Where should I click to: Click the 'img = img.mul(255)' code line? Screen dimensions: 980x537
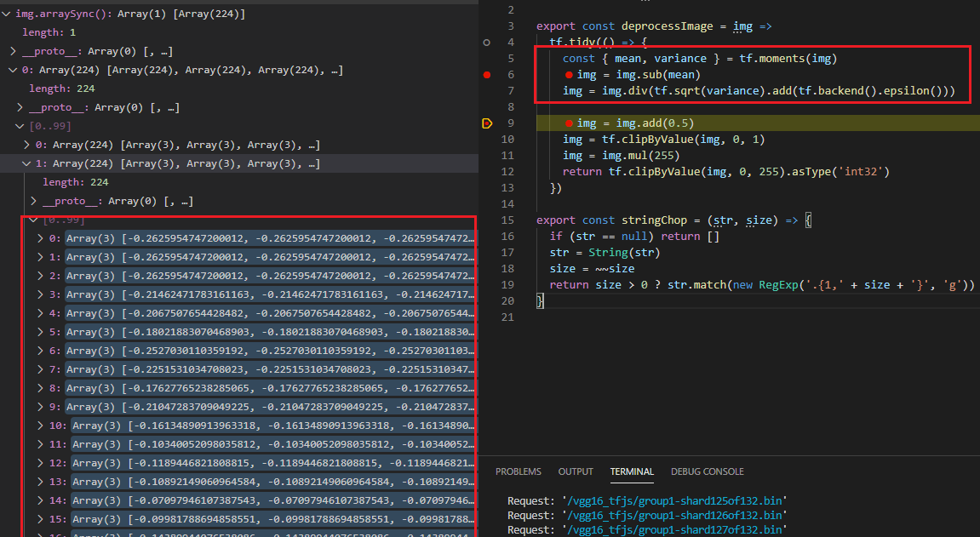coord(622,156)
